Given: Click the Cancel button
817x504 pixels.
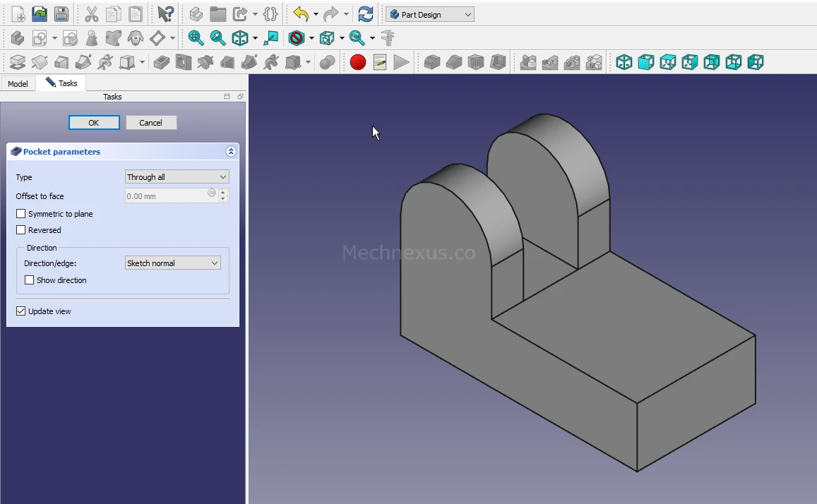Looking at the screenshot, I should [x=150, y=123].
